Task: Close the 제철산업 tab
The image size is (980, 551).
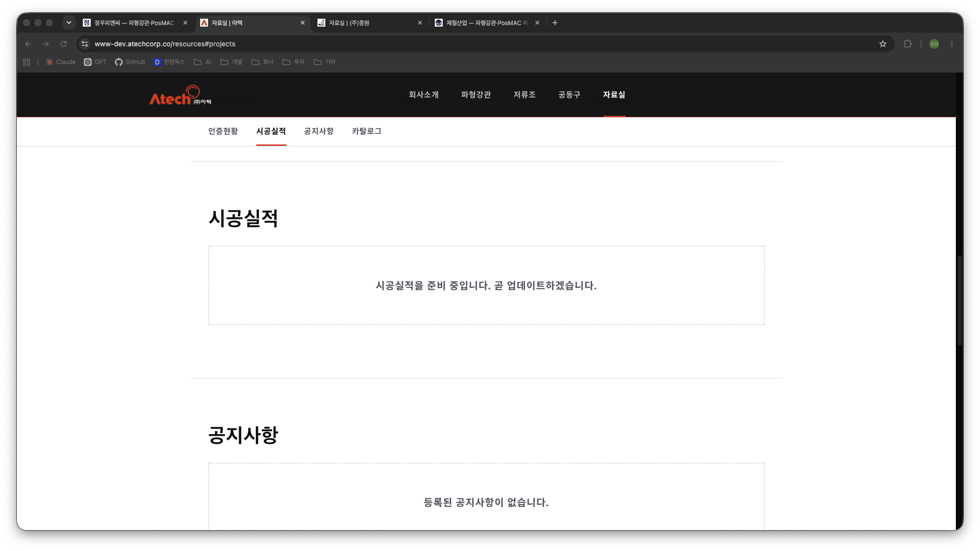Action: pyautogui.click(x=537, y=23)
